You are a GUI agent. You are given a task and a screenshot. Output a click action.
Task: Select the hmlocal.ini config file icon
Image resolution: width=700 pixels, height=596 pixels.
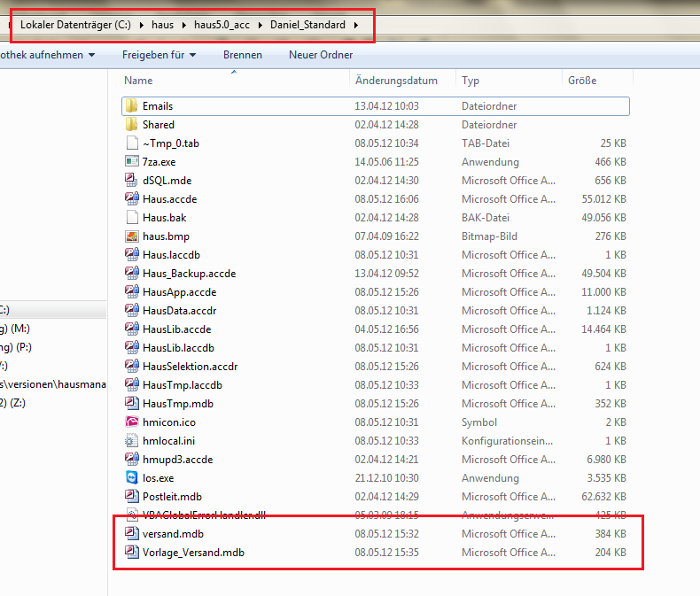[132, 441]
